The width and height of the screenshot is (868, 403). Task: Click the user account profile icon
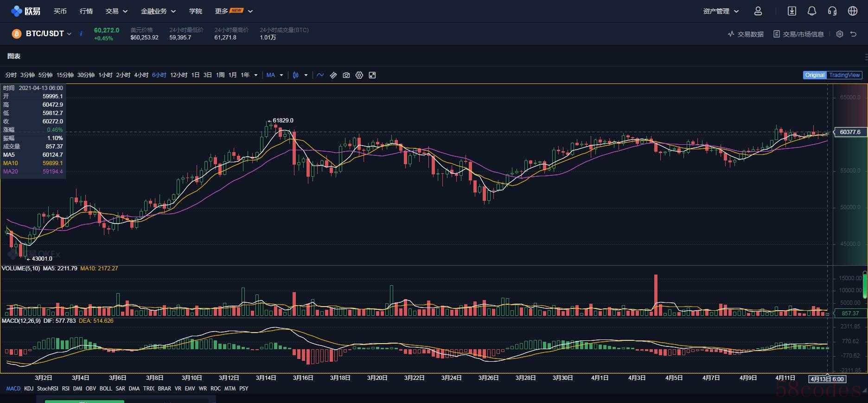(758, 11)
